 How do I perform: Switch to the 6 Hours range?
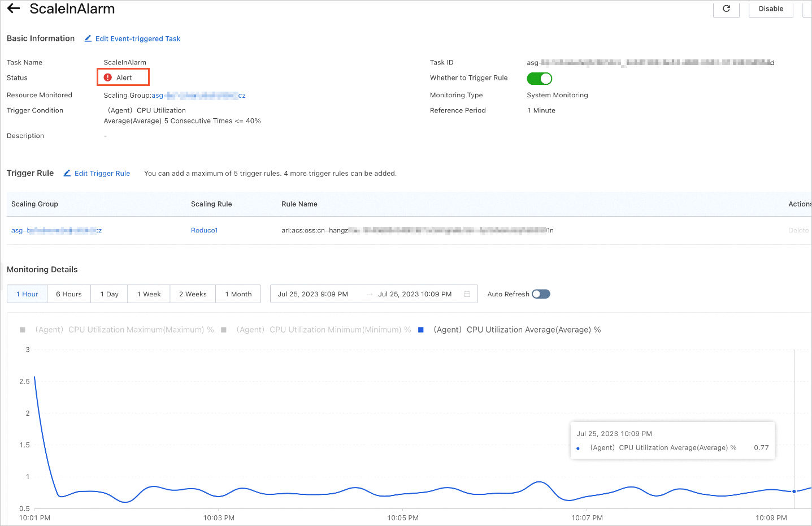69,294
